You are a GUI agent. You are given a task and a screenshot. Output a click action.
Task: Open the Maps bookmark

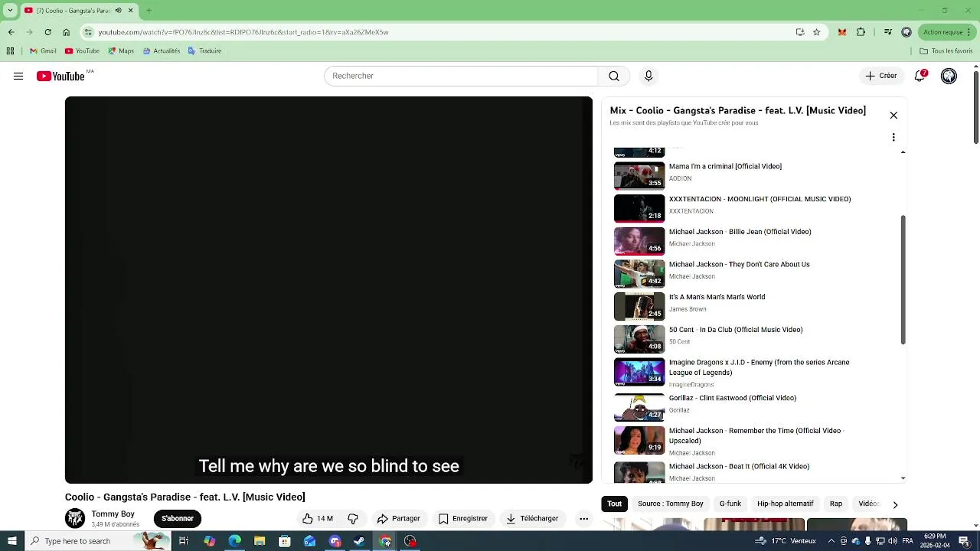click(x=121, y=51)
